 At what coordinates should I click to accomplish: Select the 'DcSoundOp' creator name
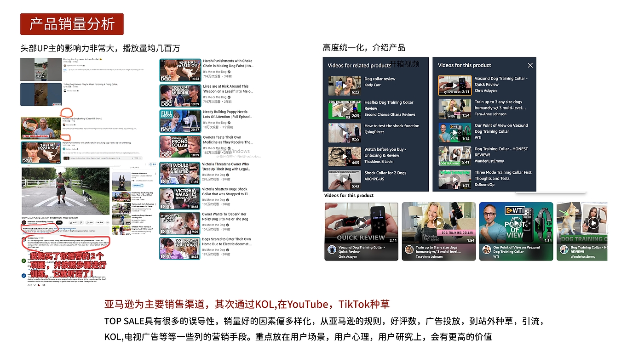[x=485, y=185]
